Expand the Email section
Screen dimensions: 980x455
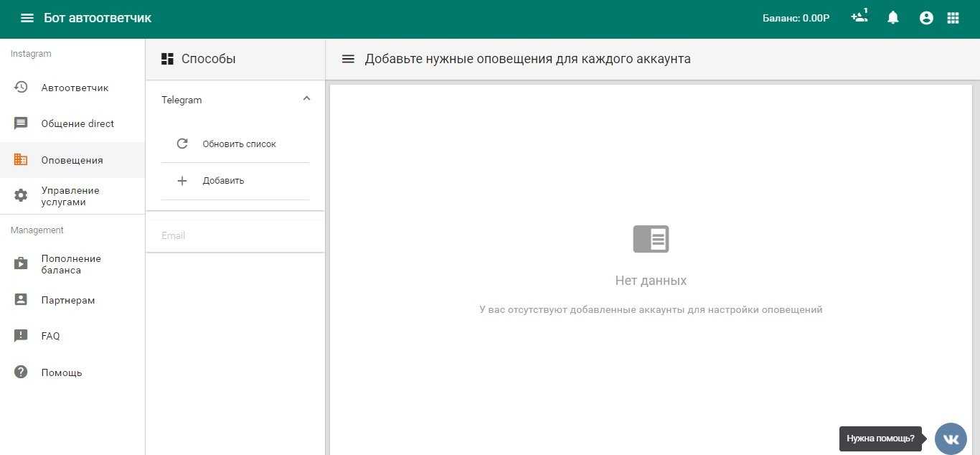pos(235,235)
